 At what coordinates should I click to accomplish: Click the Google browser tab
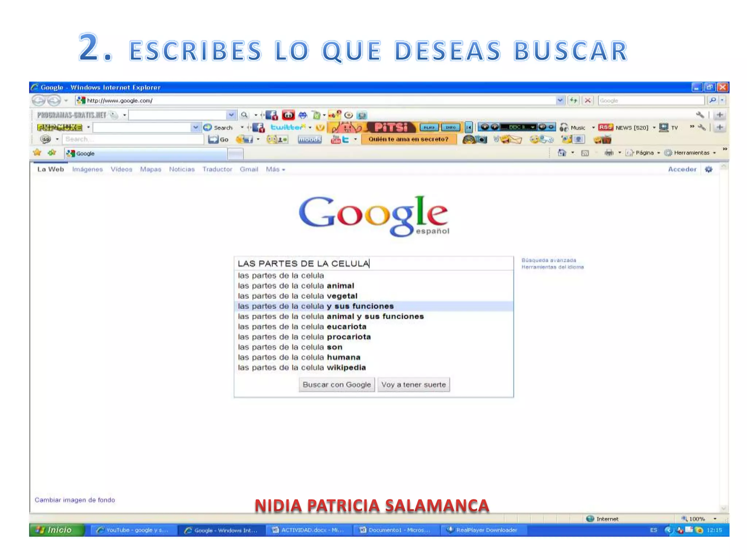(x=146, y=153)
